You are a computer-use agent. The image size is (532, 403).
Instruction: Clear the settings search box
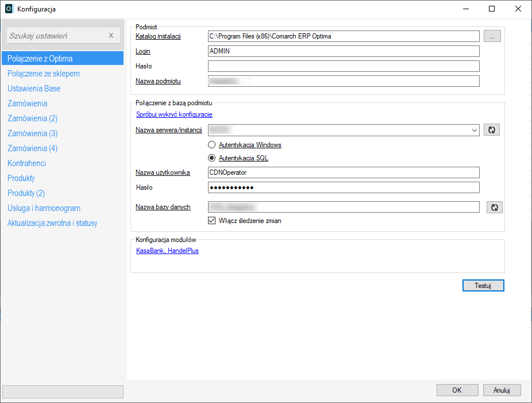pos(111,36)
